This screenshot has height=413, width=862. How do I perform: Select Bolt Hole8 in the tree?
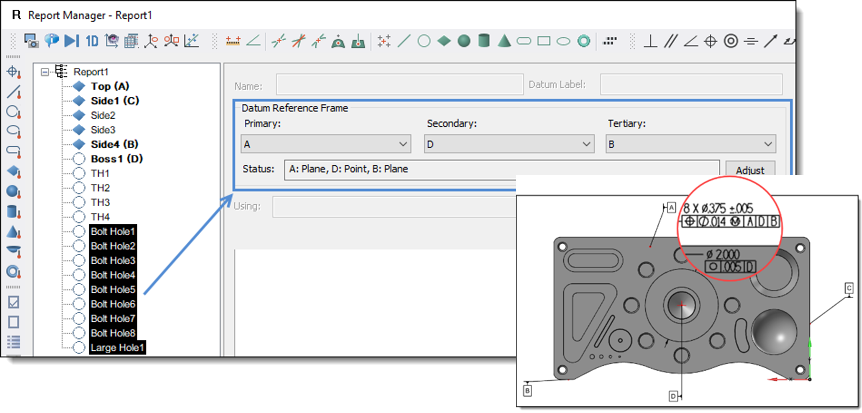pyautogui.click(x=113, y=333)
